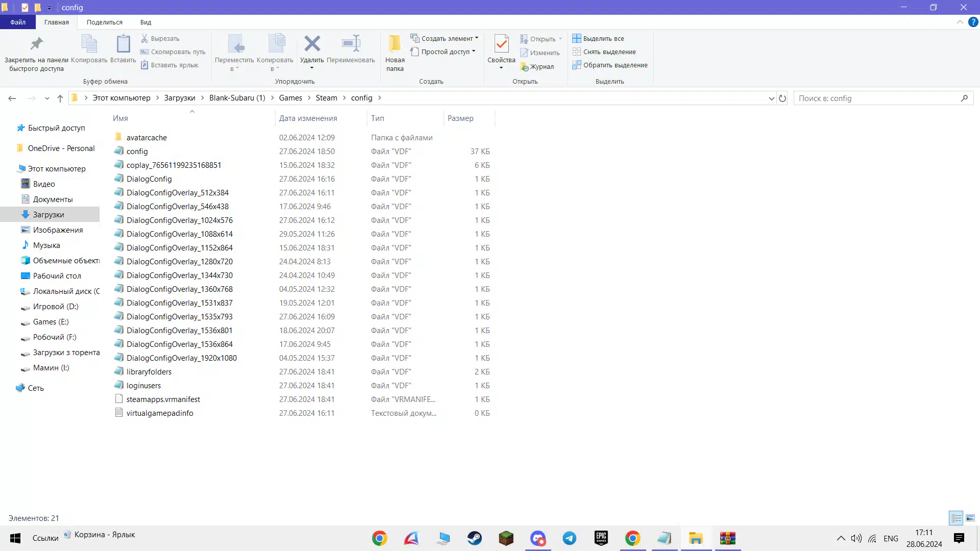
Task: Select virtualgamepadinfo text file
Action: coord(160,413)
